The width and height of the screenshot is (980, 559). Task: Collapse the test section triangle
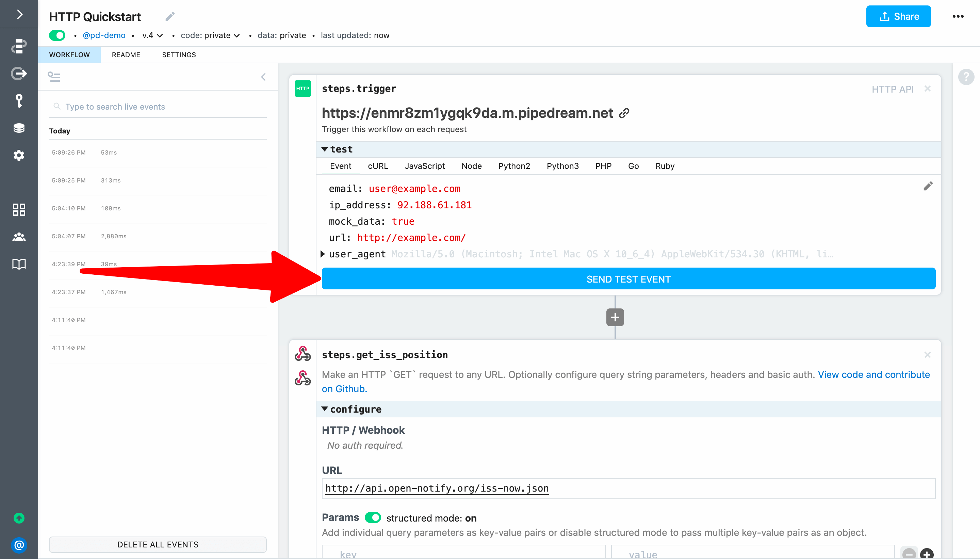325,149
